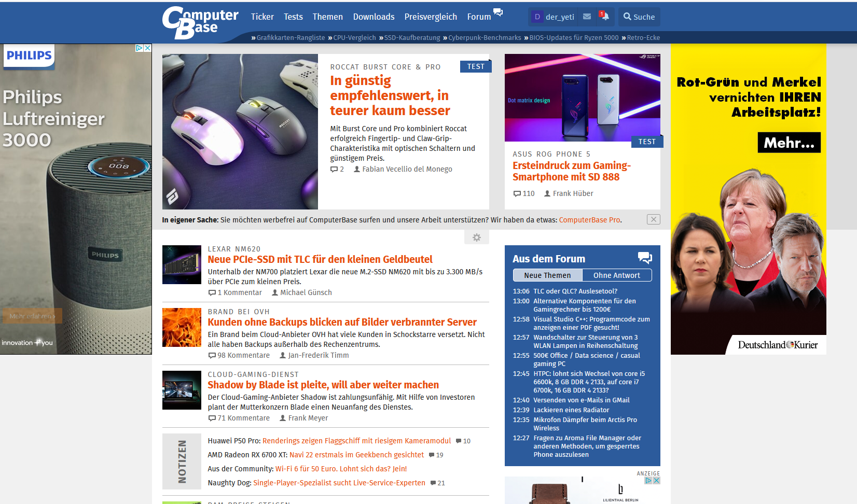This screenshot has height=504, width=857.
Task: Open the CPU-Vergleich quick link
Action: (x=354, y=37)
